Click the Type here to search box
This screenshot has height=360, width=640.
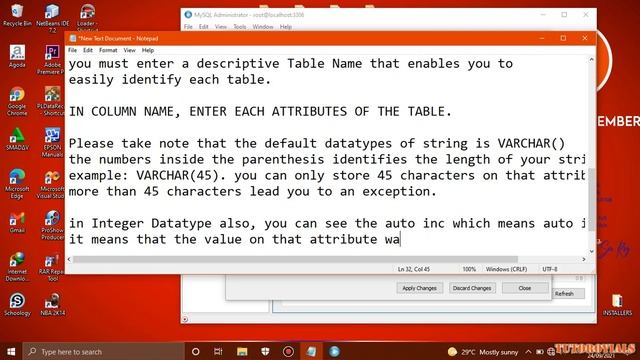pos(104,351)
